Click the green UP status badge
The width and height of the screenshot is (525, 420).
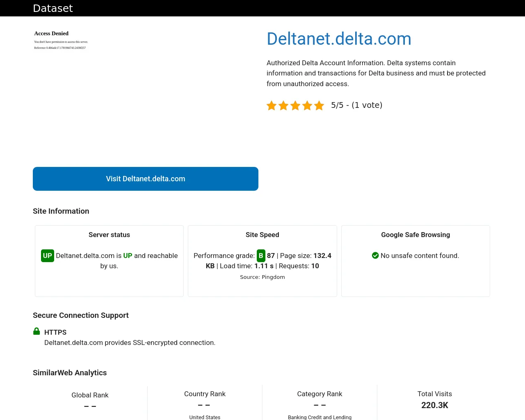point(48,256)
